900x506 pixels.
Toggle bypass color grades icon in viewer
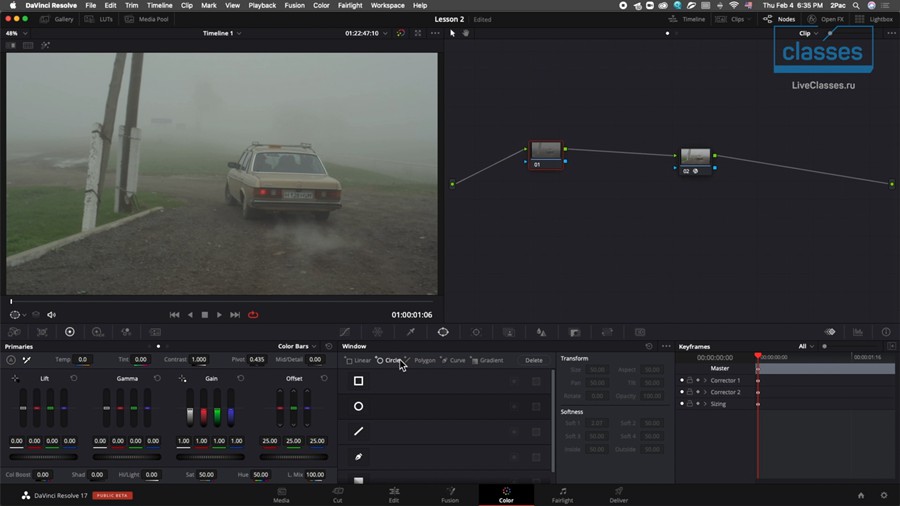[x=400, y=33]
